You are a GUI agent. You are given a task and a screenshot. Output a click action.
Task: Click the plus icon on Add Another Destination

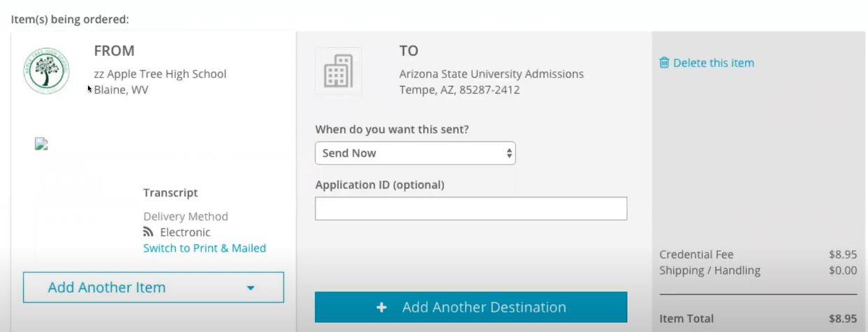pyautogui.click(x=382, y=308)
